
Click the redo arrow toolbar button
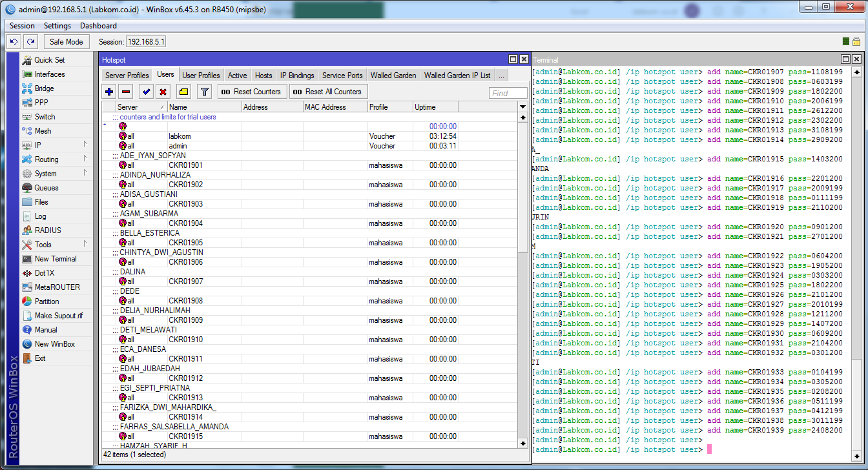30,41
